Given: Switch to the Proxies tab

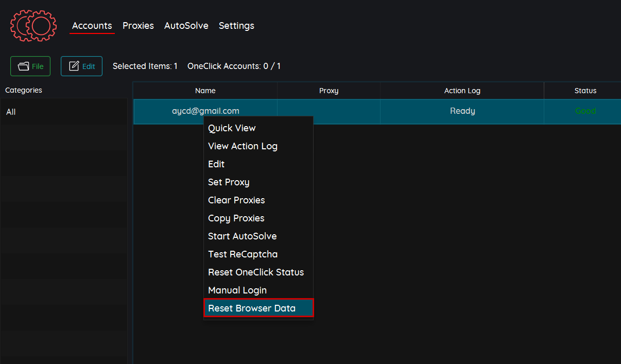Looking at the screenshot, I should coord(138,26).
